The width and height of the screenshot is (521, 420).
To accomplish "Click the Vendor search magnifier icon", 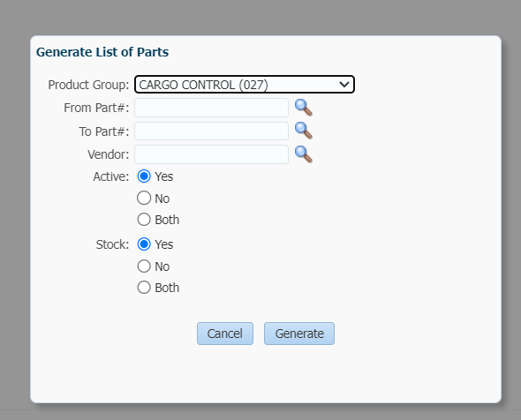I will pyautogui.click(x=304, y=154).
